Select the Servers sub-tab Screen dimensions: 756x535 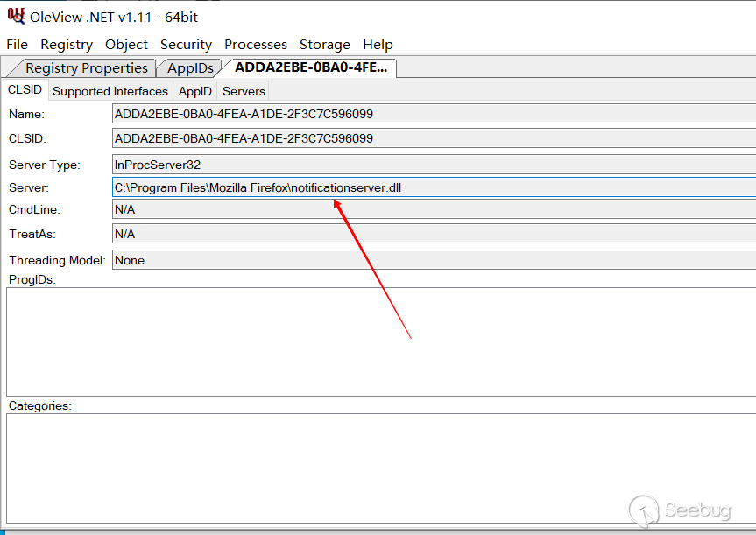(244, 91)
